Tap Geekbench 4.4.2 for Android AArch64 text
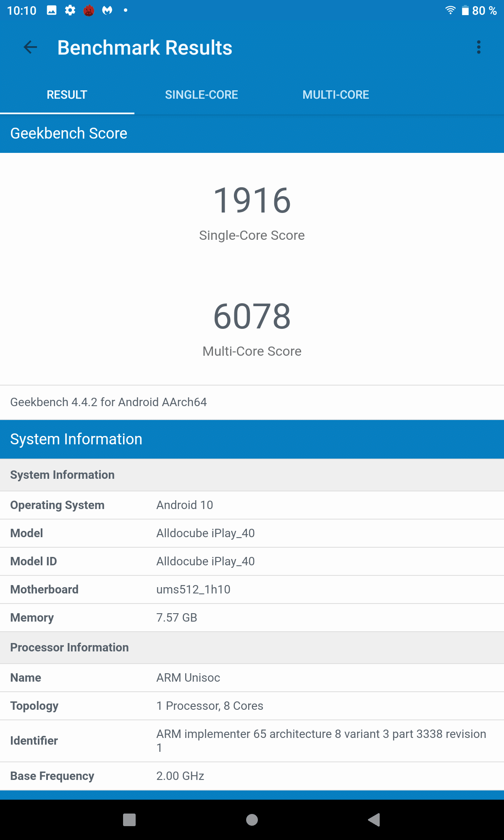This screenshot has height=840, width=504. (108, 402)
